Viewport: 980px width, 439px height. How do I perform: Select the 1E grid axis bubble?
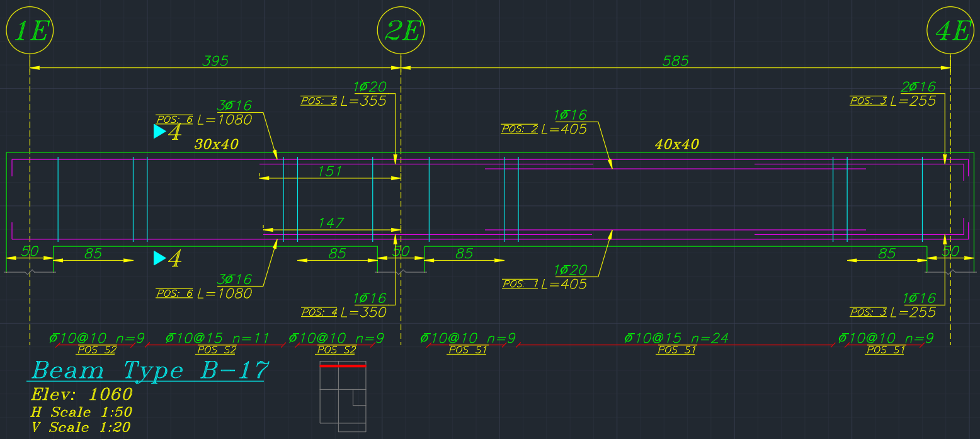(30, 31)
